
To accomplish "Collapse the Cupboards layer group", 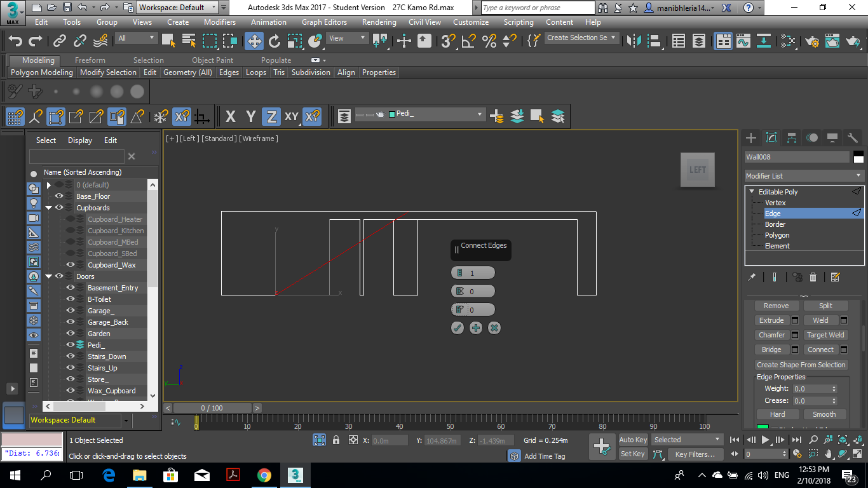I will pyautogui.click(x=48, y=208).
